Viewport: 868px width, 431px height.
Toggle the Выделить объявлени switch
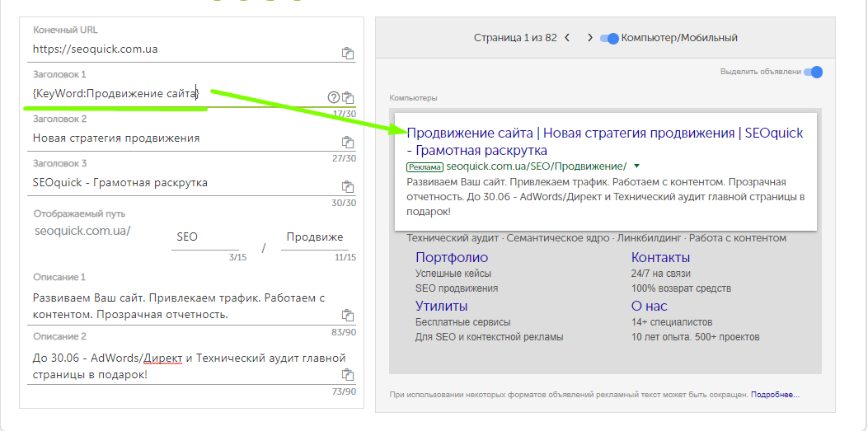[814, 72]
